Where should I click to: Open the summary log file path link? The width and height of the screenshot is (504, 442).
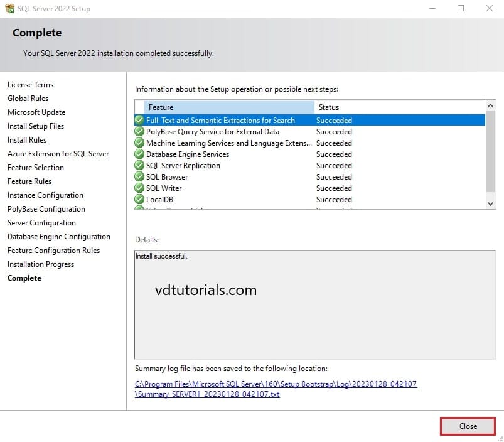point(276,389)
